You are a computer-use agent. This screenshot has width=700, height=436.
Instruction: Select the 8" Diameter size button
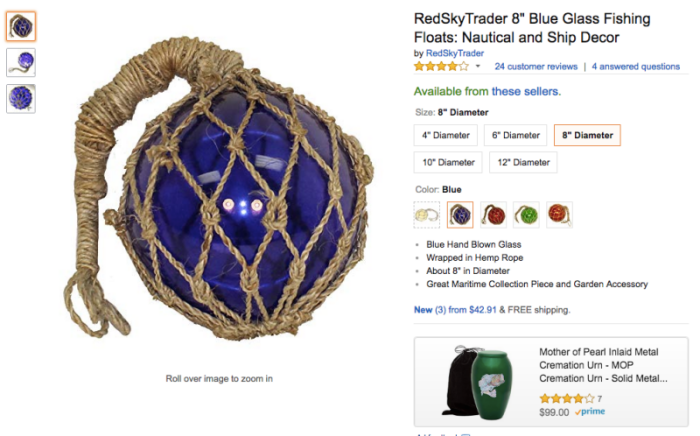tap(588, 135)
